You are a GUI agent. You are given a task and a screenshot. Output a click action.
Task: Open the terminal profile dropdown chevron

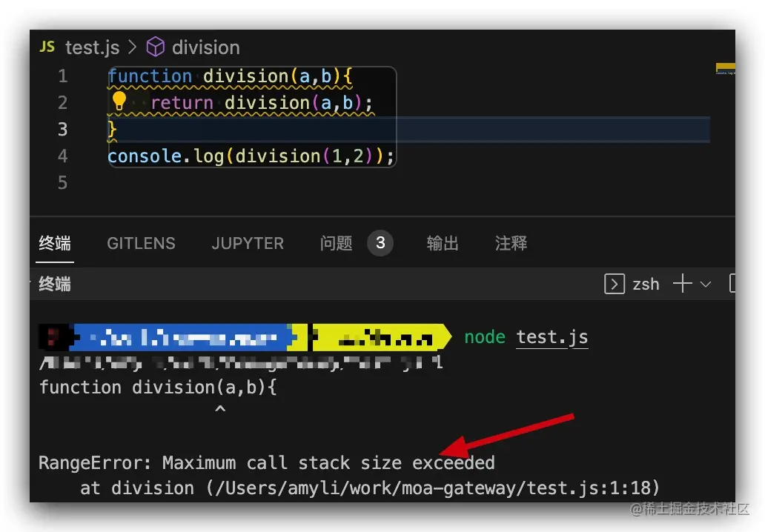tap(705, 284)
